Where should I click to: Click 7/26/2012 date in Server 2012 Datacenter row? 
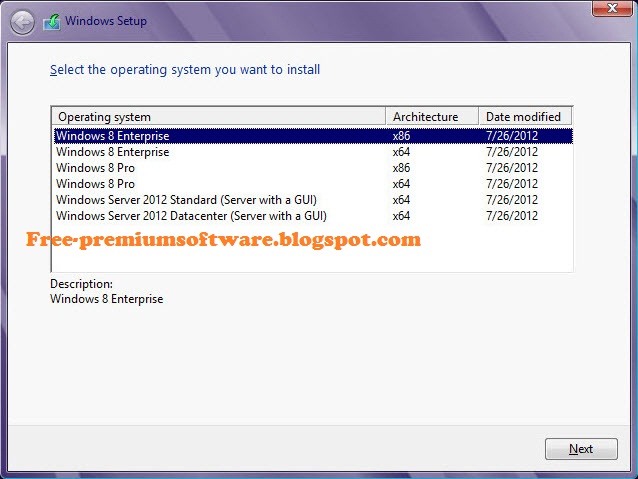point(512,216)
